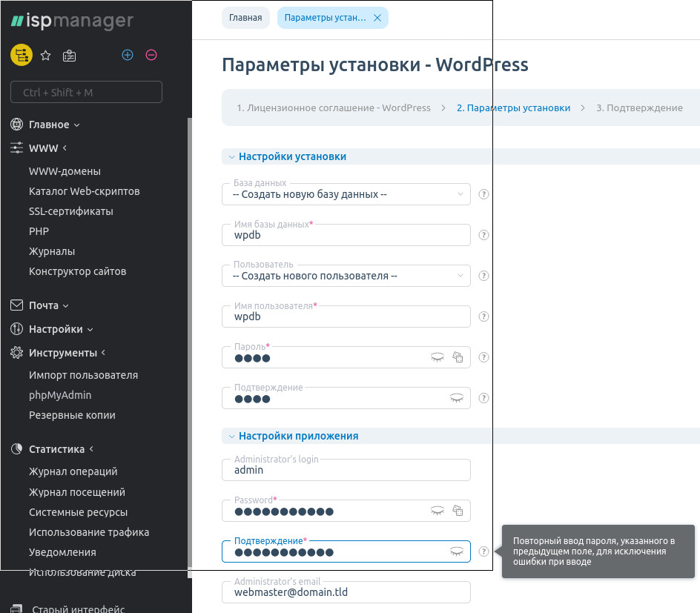
Task: Open favorites via the star icon
Action: click(x=45, y=55)
